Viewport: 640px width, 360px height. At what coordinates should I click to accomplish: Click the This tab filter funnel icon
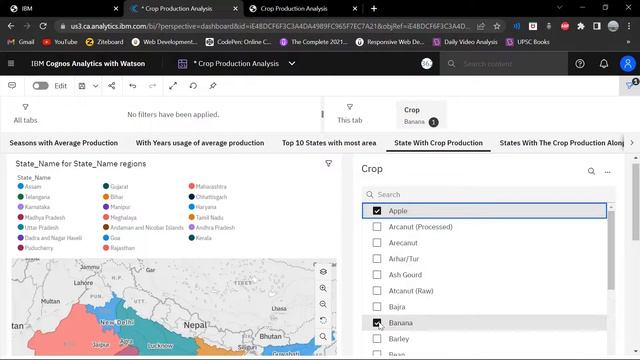tap(350, 107)
